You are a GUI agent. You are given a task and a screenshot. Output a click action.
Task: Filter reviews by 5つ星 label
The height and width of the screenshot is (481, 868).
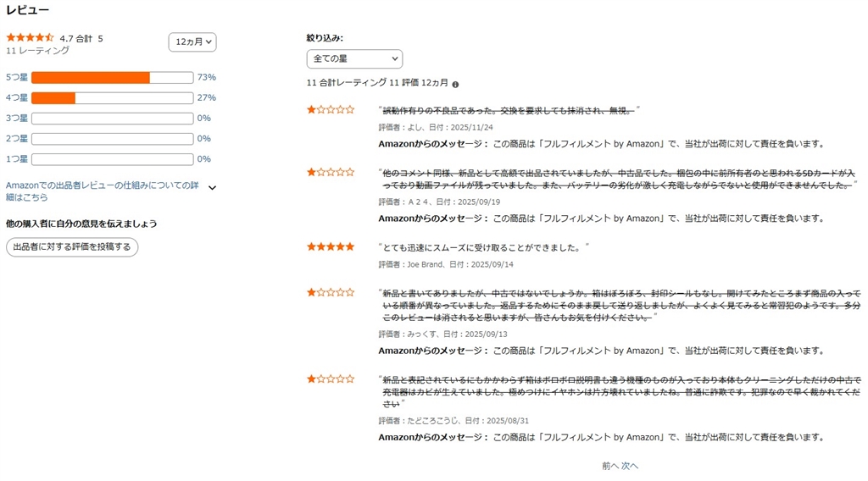[x=17, y=77]
